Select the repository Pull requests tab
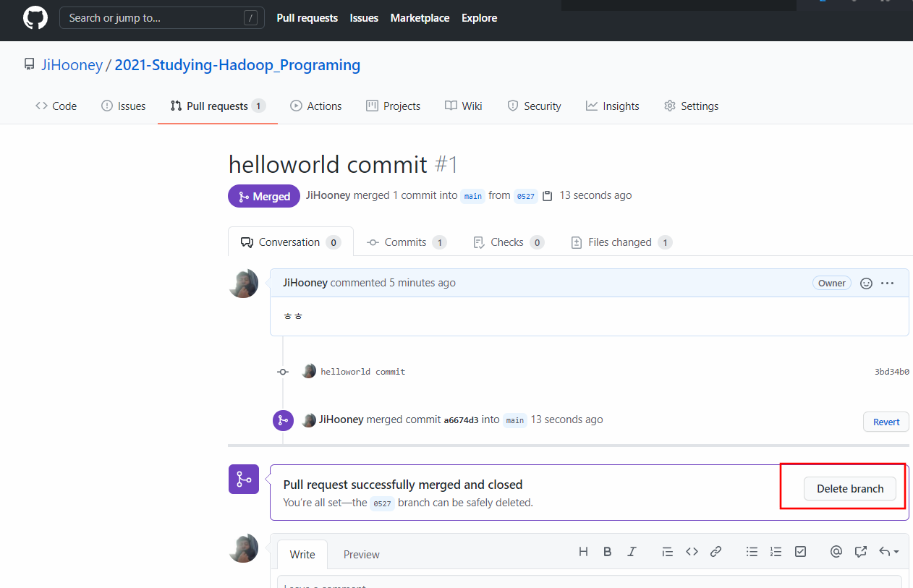 218,106
